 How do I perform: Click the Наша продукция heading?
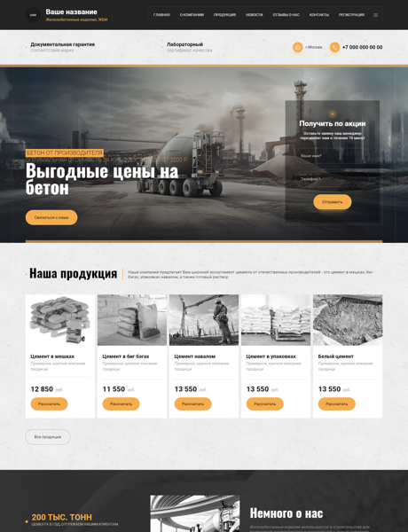point(74,273)
